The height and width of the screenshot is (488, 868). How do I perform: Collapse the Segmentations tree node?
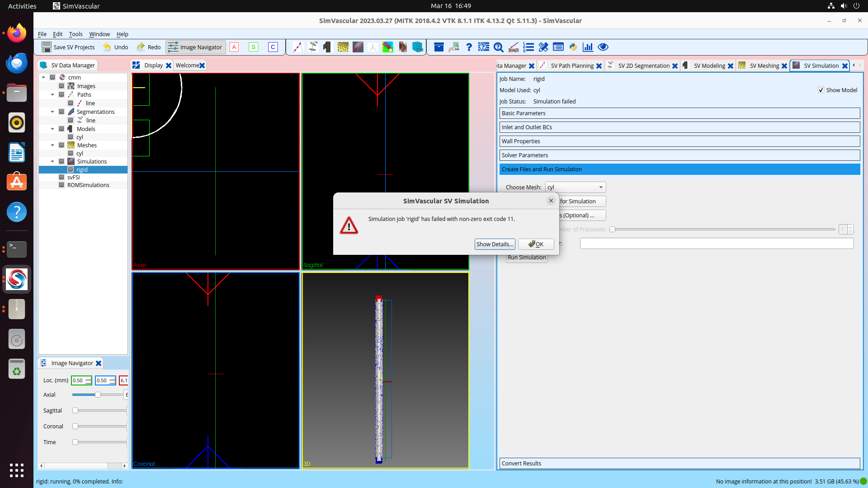[x=52, y=112]
